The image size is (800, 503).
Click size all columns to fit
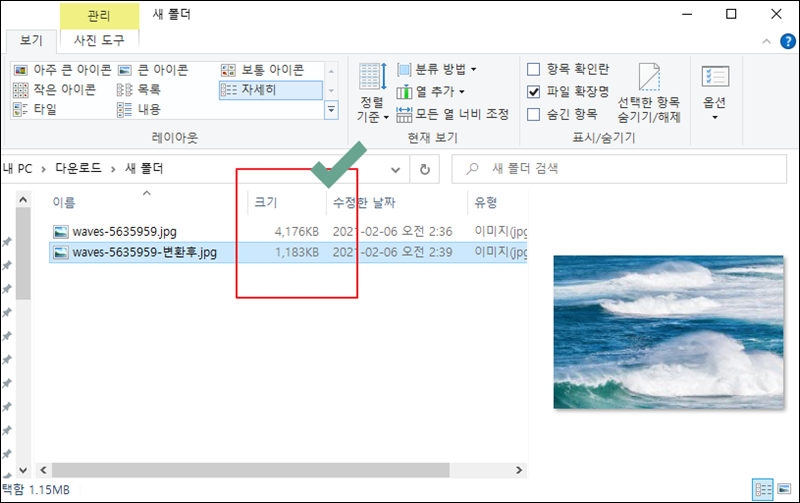453,114
